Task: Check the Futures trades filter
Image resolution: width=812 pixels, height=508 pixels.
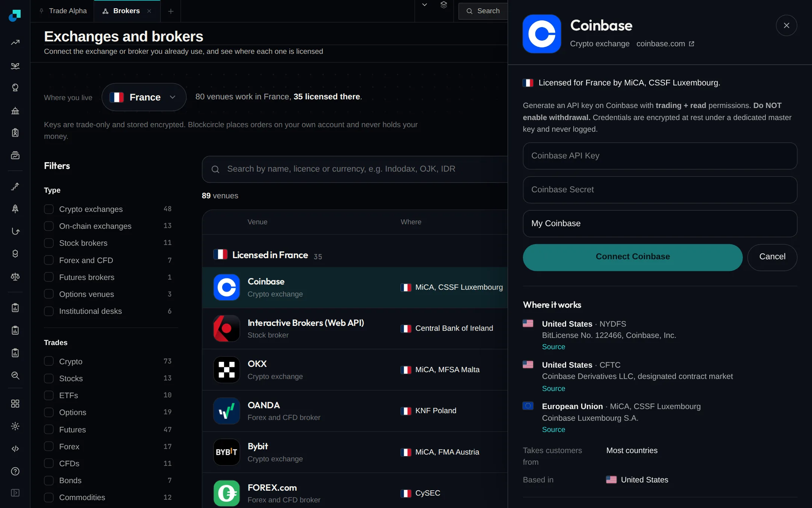Action: 49,430
